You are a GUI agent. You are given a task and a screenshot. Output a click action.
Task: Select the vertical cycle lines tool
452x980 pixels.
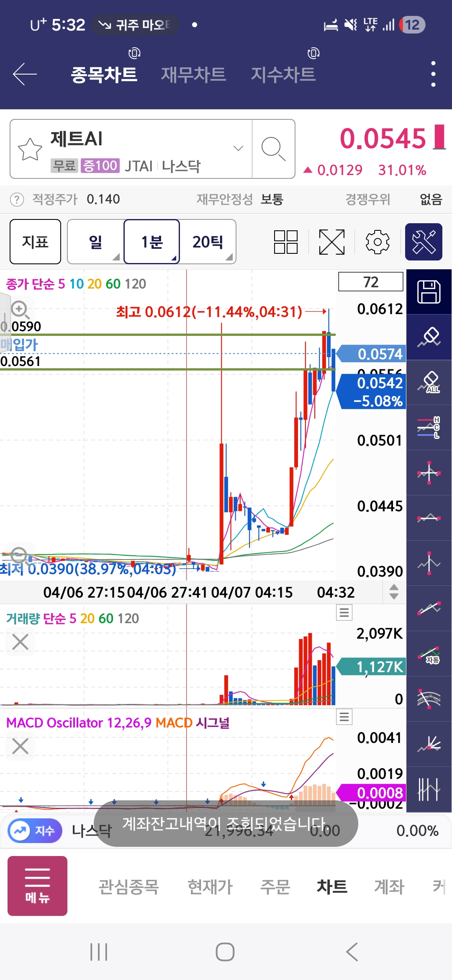click(x=429, y=789)
